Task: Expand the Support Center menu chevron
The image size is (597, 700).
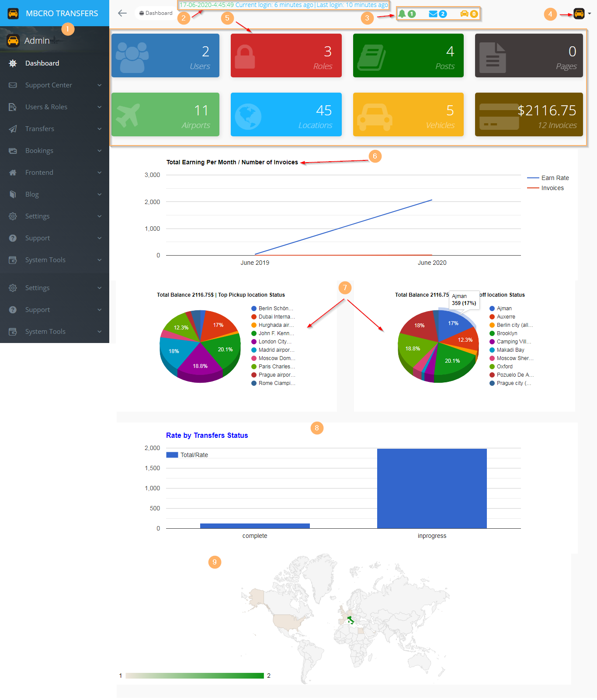Action: [100, 85]
